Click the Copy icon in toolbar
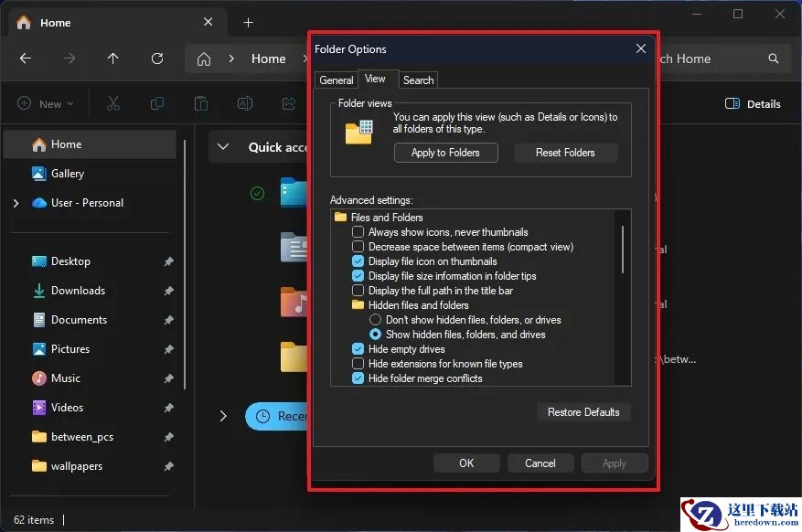Viewport: 802px width, 532px height. click(x=157, y=103)
